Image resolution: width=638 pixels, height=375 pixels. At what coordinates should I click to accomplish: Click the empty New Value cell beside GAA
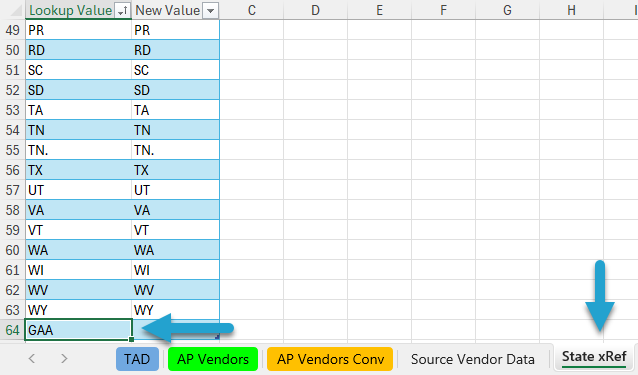pyautogui.click(x=175, y=330)
